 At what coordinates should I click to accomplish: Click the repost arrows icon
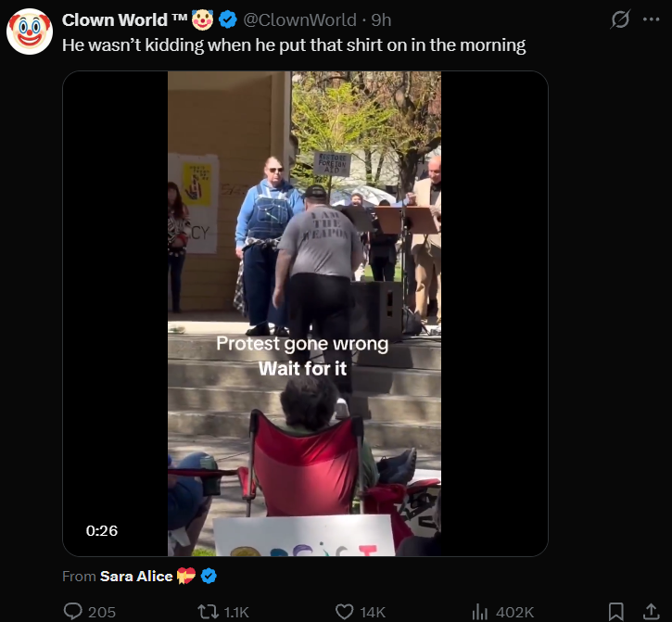208,611
